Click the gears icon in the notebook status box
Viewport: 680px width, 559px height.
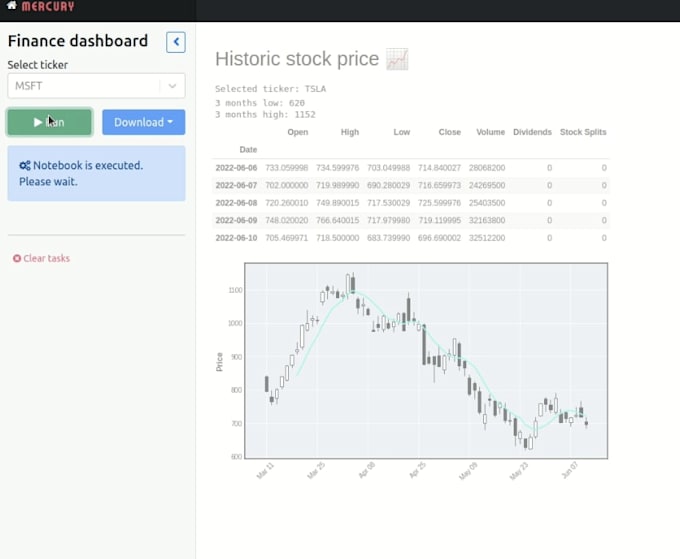pyautogui.click(x=25, y=165)
